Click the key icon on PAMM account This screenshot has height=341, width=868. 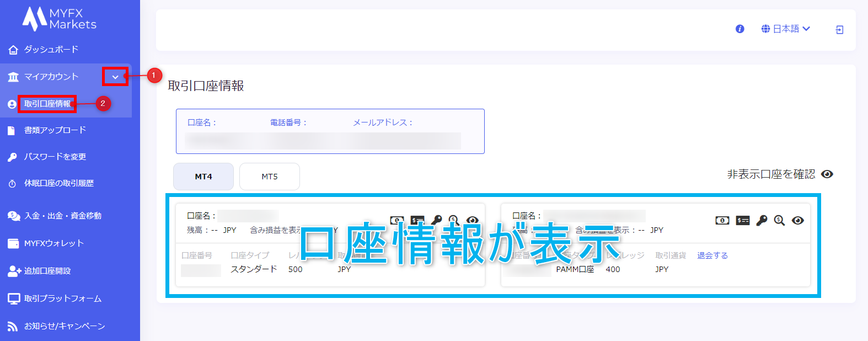[762, 221]
